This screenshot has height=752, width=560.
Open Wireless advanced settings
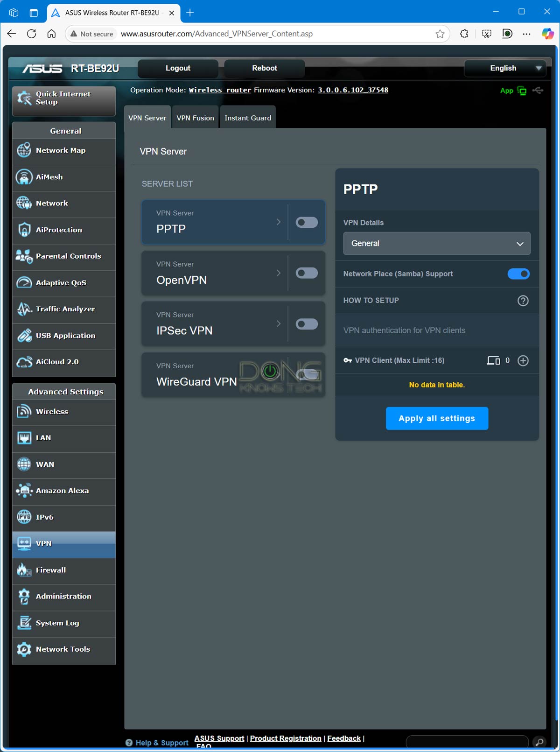(64, 412)
